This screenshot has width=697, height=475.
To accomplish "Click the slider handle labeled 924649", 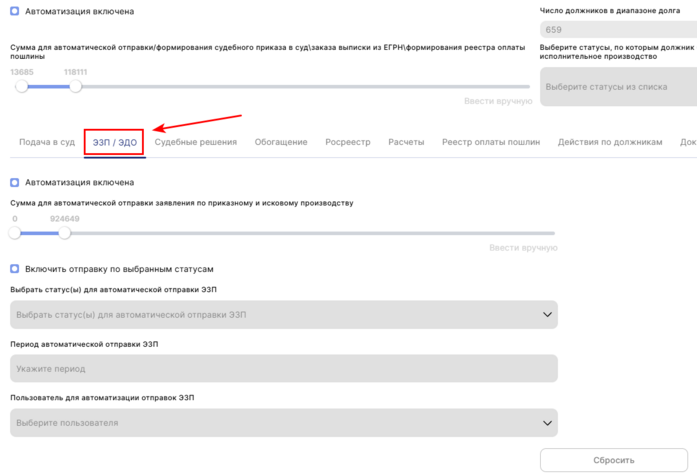I will (65, 233).
